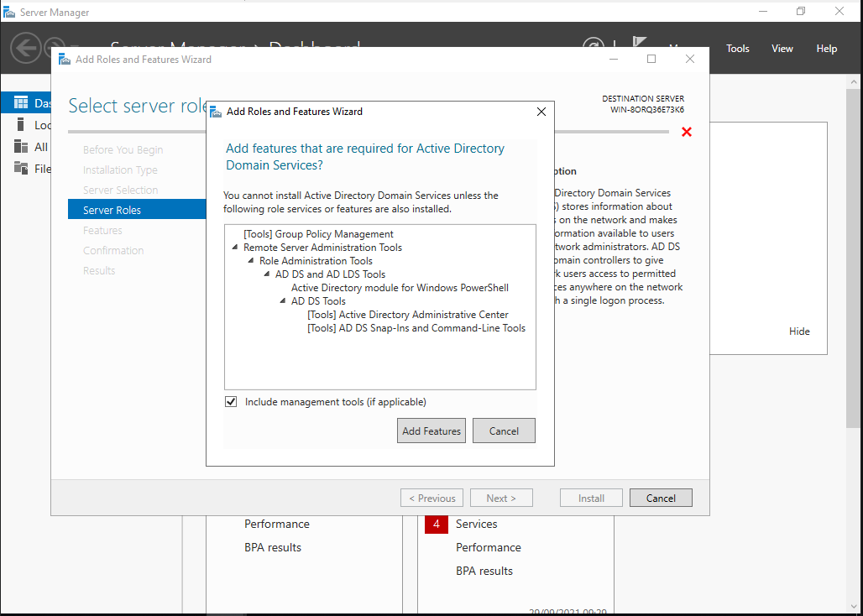The width and height of the screenshot is (863, 616).
Task: Select Group Policy Management tree entry
Action: 318,234
